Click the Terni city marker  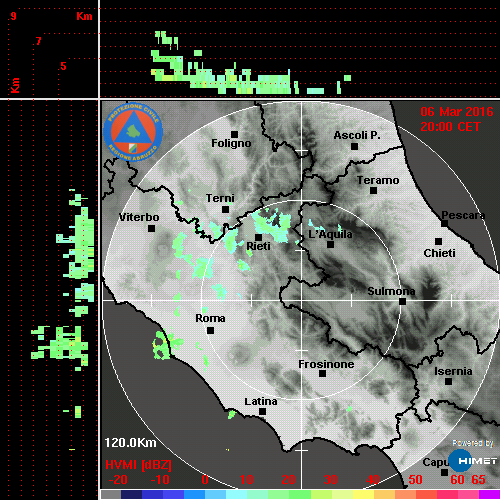pos(225,209)
